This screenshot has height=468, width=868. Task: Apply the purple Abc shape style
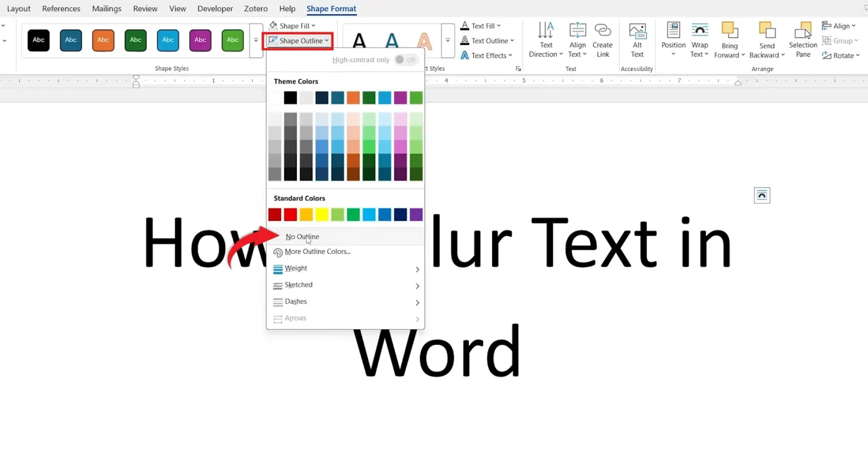pyautogui.click(x=200, y=40)
